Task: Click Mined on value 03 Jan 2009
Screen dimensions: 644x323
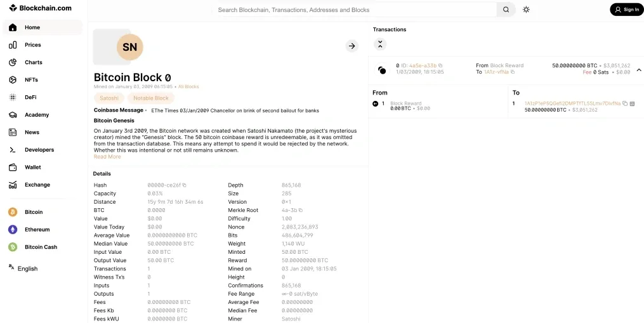Action: coord(309,269)
